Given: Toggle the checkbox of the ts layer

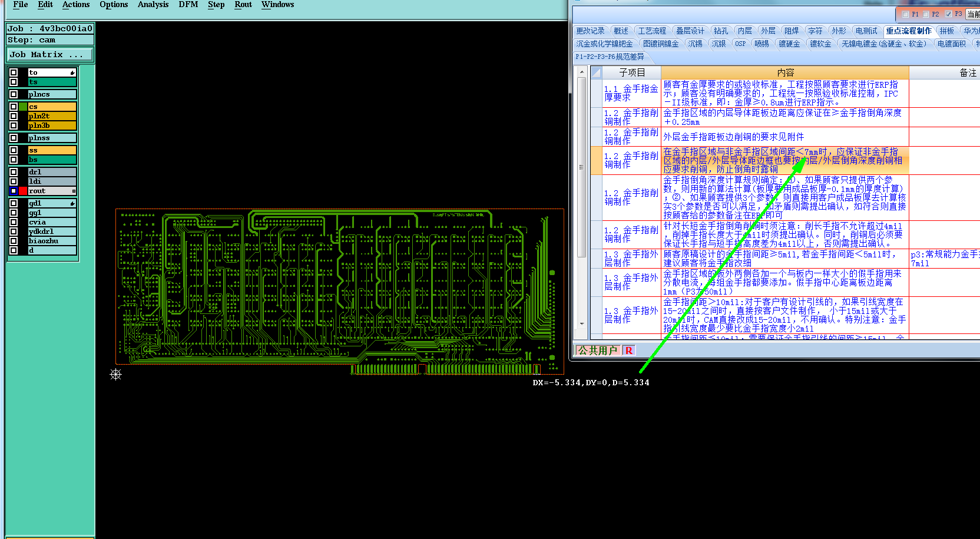Looking at the screenshot, I should [x=14, y=82].
